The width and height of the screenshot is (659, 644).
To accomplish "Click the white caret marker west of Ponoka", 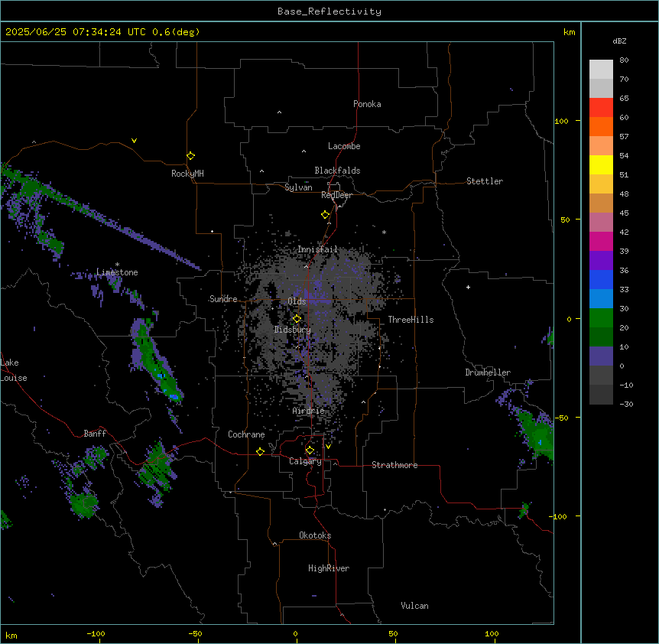I will tap(280, 112).
